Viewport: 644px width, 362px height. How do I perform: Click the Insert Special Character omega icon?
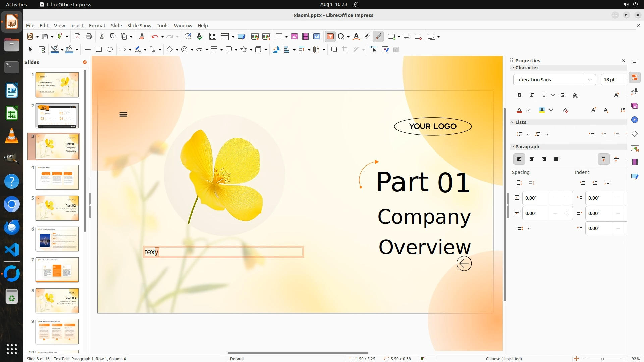(341, 37)
